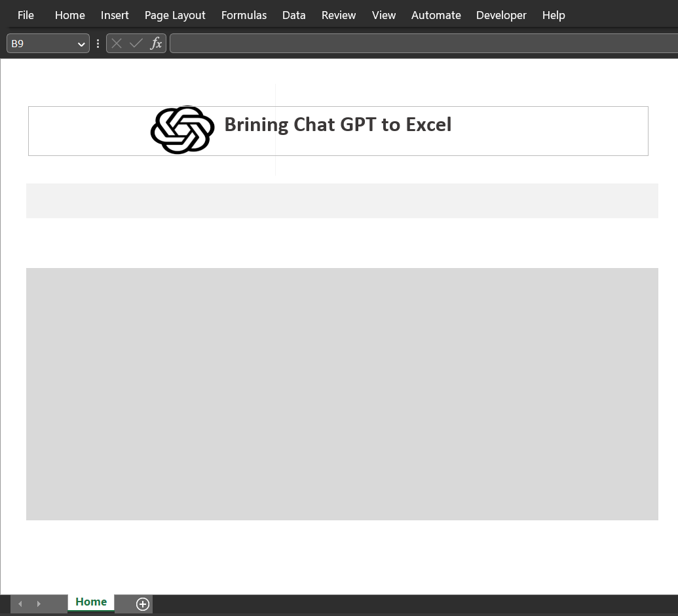
Task: Click the 'Brining Chat GPT to Excel' title
Action: [x=338, y=125]
